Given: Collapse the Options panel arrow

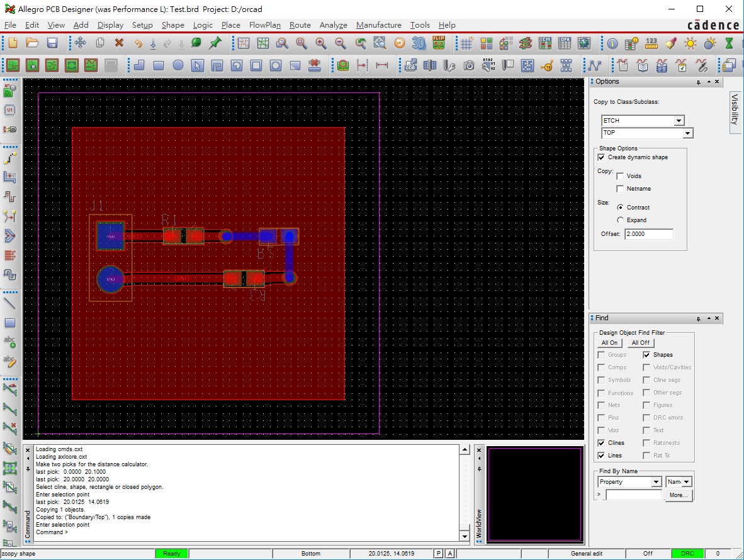Looking at the screenshot, I should point(708,82).
